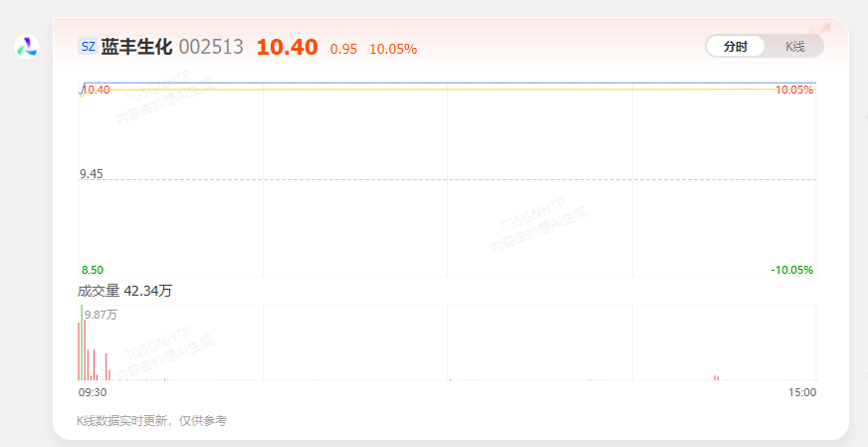The image size is (868, 447).
Task: Open the 蓝丰生化 stock name
Action: (x=136, y=47)
